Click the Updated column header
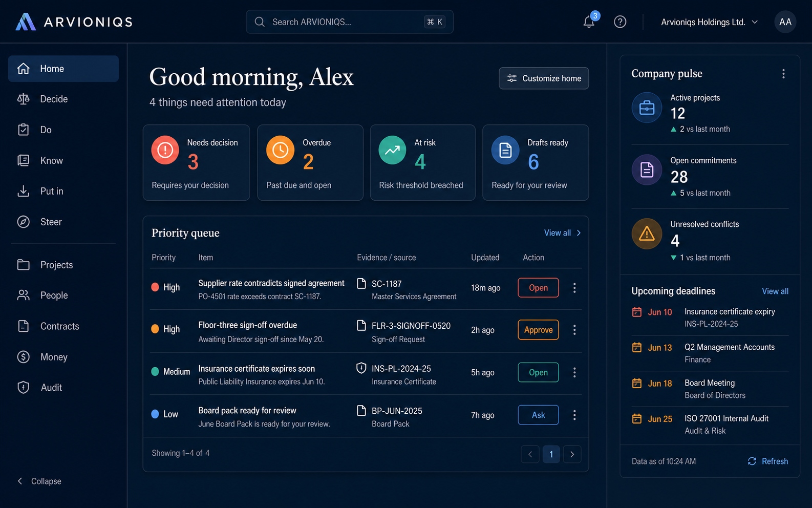 (x=485, y=258)
